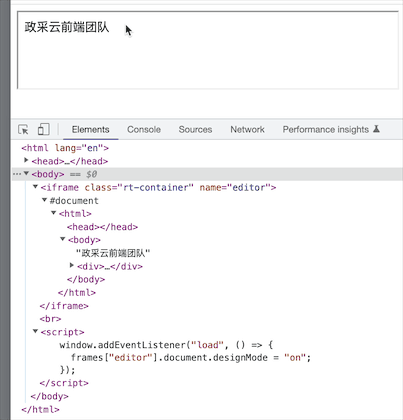Collapse the iframe rt-container node arrow
The height and width of the screenshot is (420, 403).
click(x=35, y=187)
